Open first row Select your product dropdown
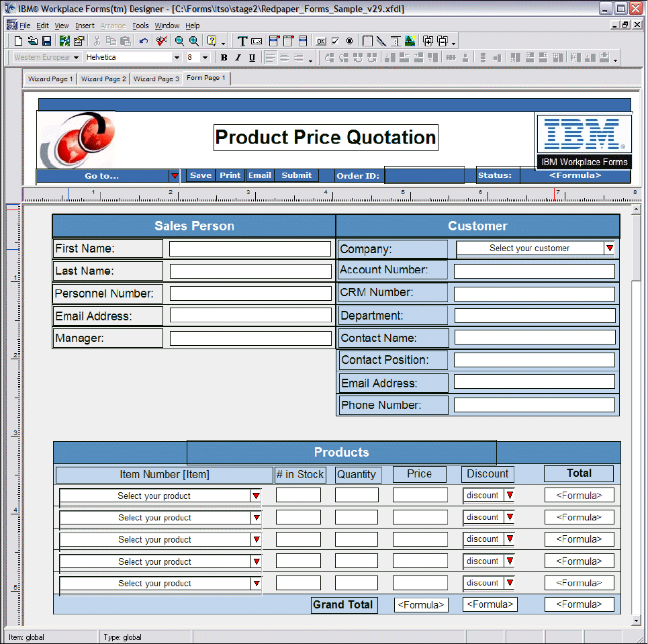The width and height of the screenshot is (648, 644). click(257, 496)
